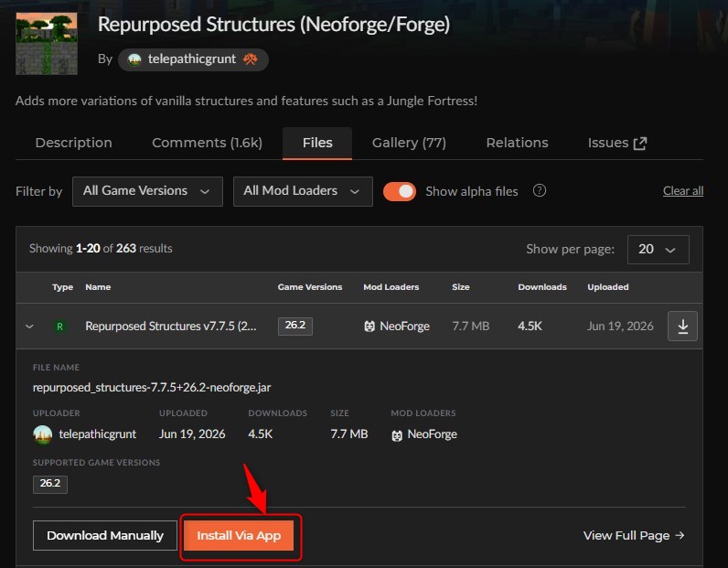Collapse the v7.7.5 file row chevron

[x=29, y=327]
